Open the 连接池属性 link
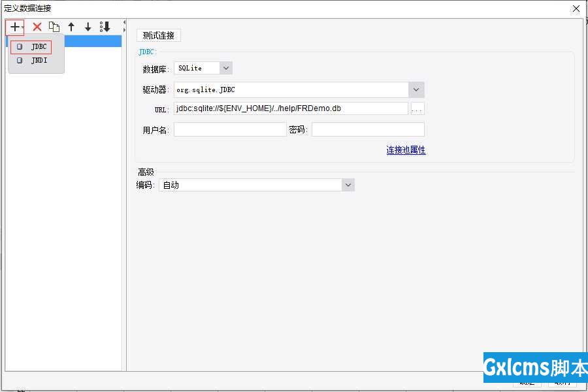 (x=406, y=150)
